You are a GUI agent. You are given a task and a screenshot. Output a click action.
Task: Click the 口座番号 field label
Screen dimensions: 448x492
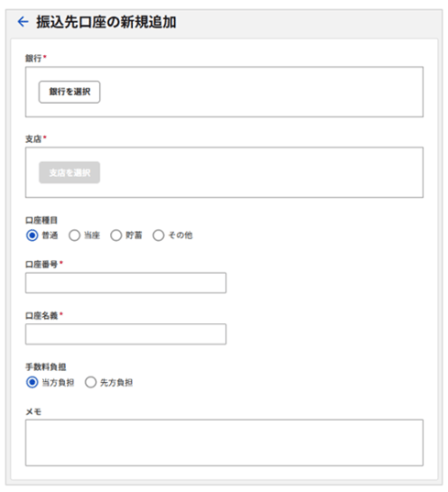[41, 265]
